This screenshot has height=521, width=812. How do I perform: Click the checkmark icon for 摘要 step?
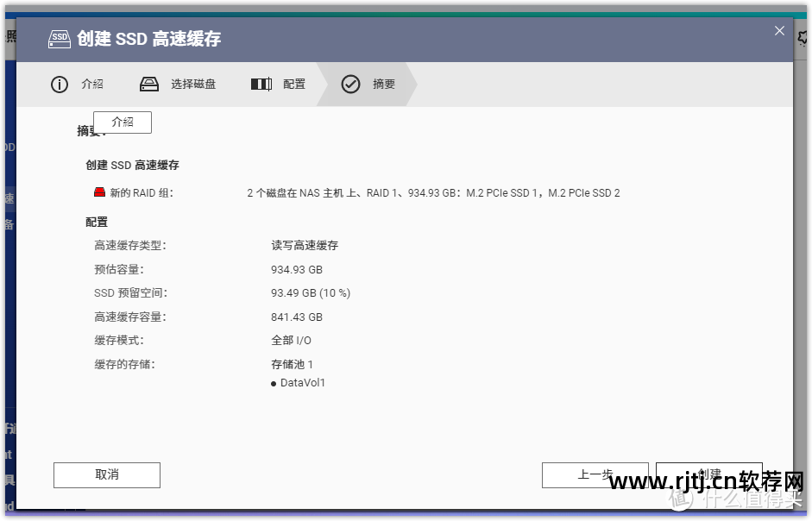point(350,84)
